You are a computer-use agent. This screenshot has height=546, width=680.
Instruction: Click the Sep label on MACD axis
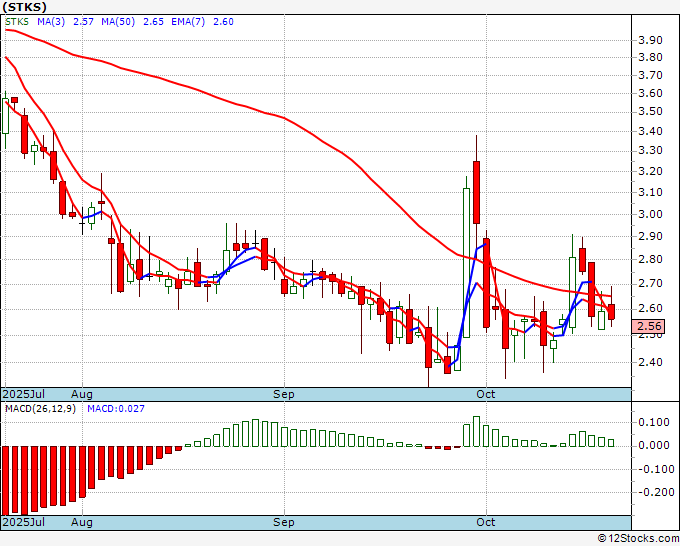[x=284, y=522]
